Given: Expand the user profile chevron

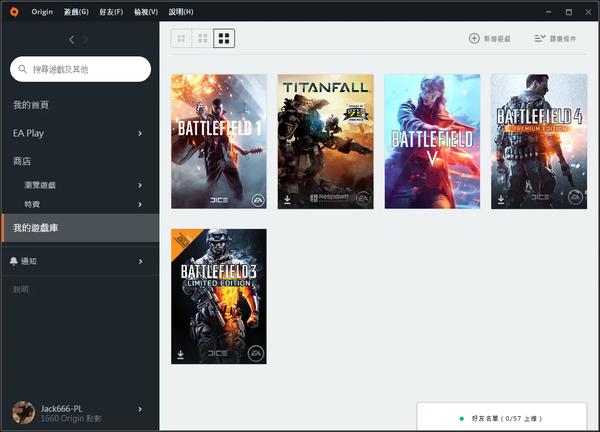Looking at the screenshot, I should 140,409.
